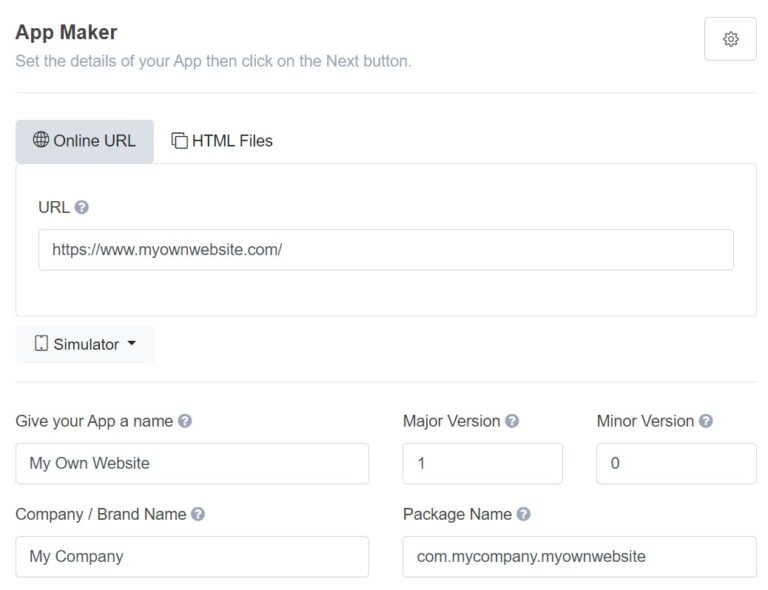Switch to the Online URL tab
Viewport: 768px width, 590px height.
point(85,141)
